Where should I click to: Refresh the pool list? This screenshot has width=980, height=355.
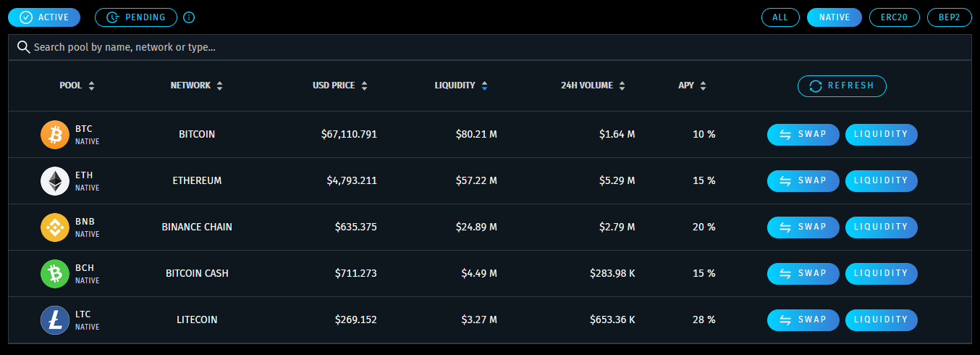pyautogui.click(x=842, y=85)
